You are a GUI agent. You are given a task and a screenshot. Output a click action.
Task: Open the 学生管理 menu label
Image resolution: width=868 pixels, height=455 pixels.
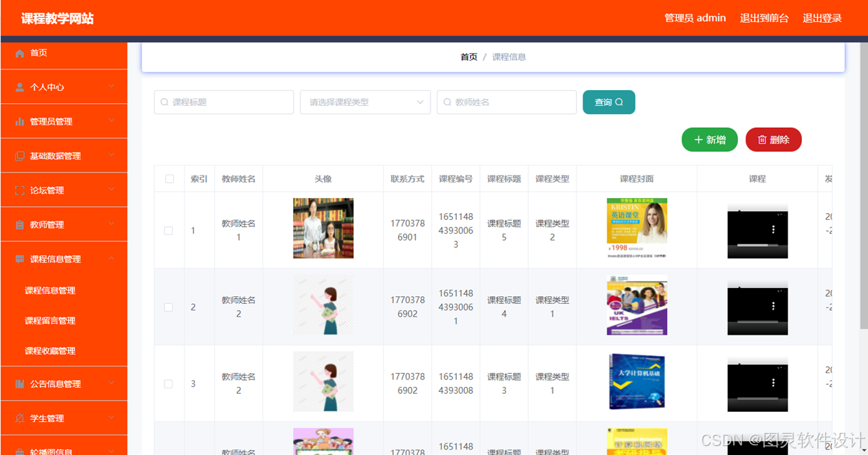coord(47,419)
